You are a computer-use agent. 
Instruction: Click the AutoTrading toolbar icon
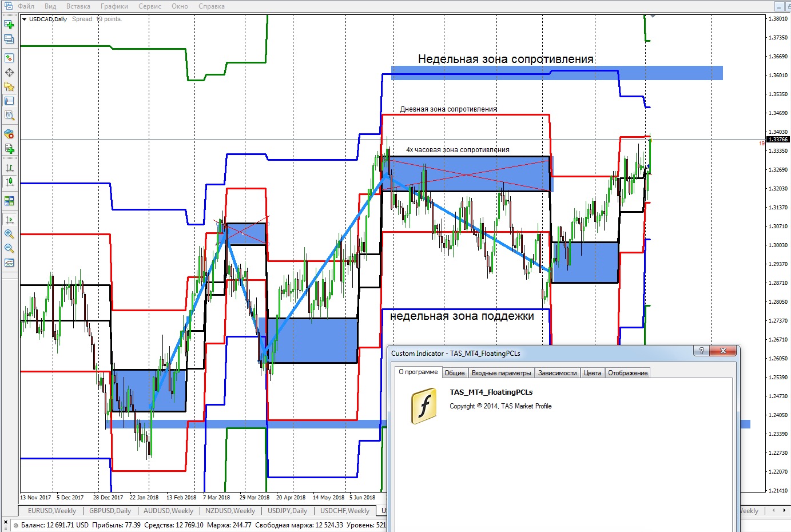coord(9,134)
